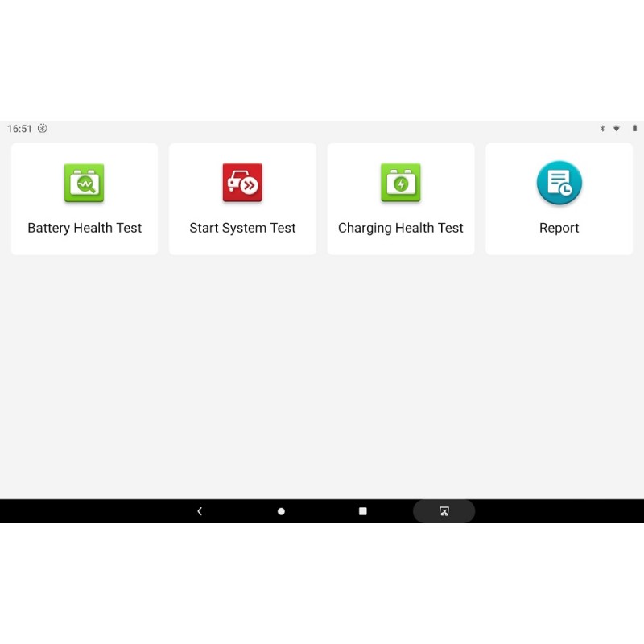Viewport: 644px width, 644px height.
Task: Tap the Home circle navigation button
Action: 281,511
